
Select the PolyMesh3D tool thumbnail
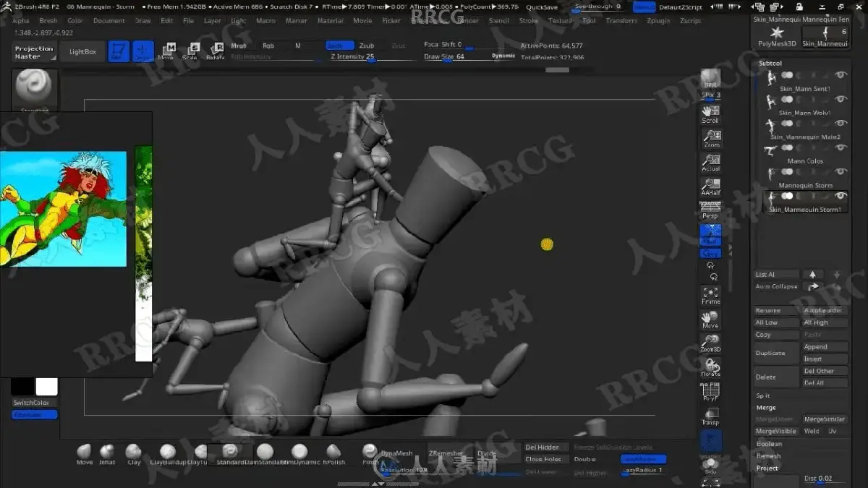coord(777,36)
